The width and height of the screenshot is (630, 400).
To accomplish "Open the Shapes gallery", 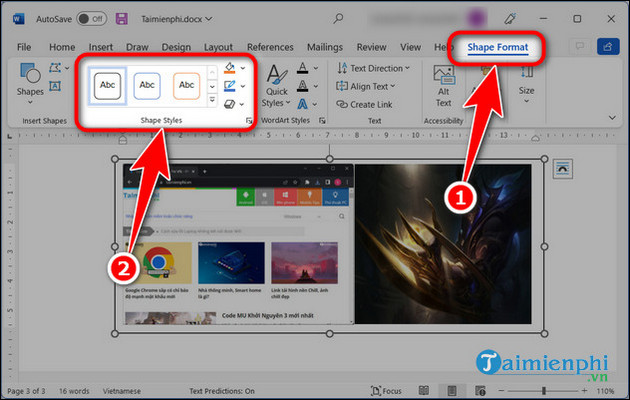I will pos(30,84).
